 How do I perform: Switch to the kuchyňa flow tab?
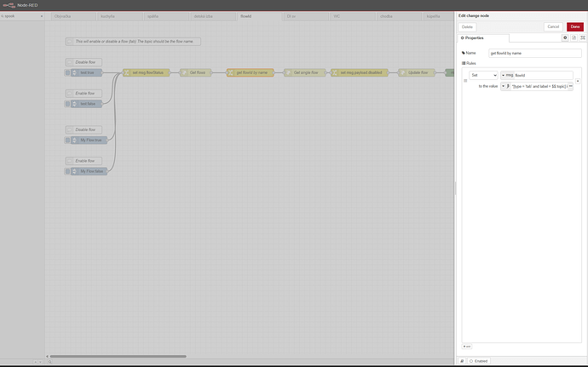[120, 16]
